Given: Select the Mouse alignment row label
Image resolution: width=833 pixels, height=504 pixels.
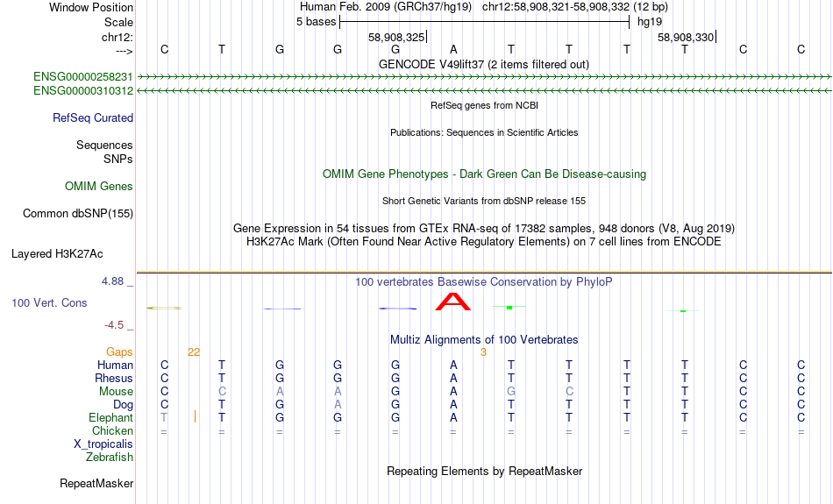Looking at the screenshot, I should (116, 392).
